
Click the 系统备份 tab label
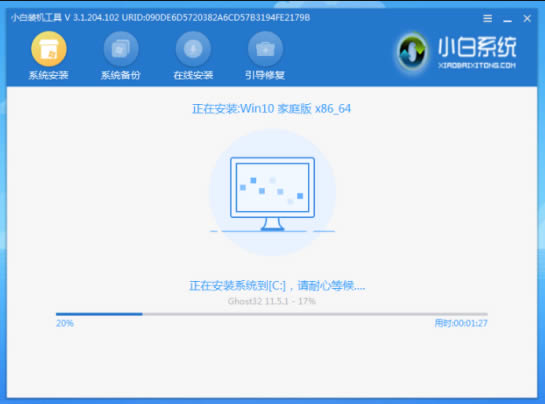click(121, 75)
